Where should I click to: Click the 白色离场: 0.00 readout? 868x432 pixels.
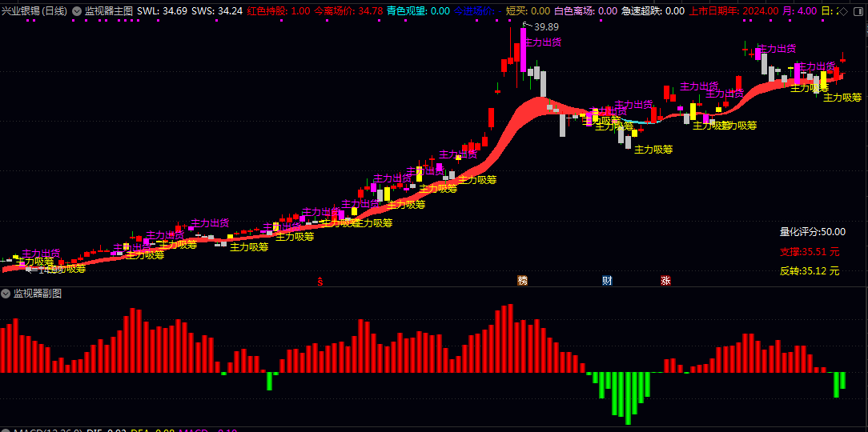(585, 10)
